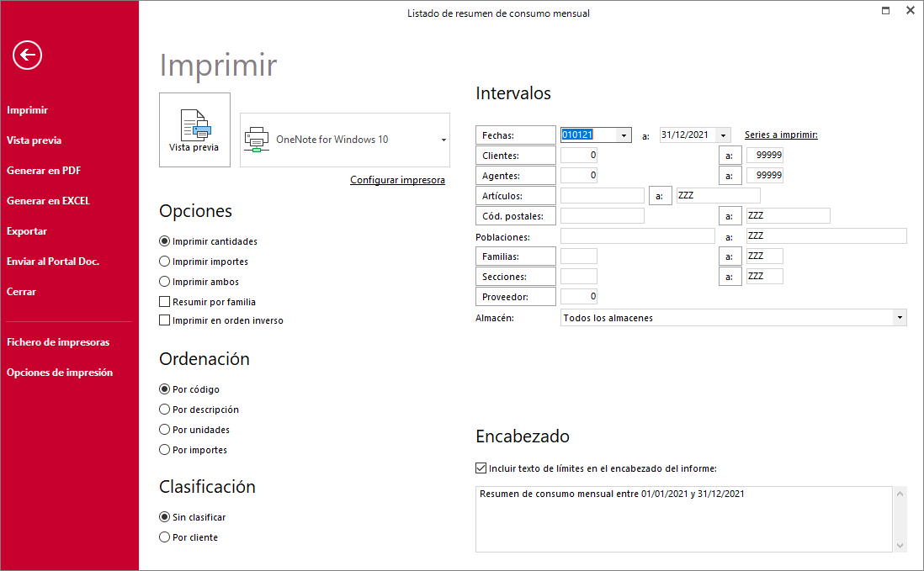
Task: Click the Artículos lookup button
Action: [516, 195]
